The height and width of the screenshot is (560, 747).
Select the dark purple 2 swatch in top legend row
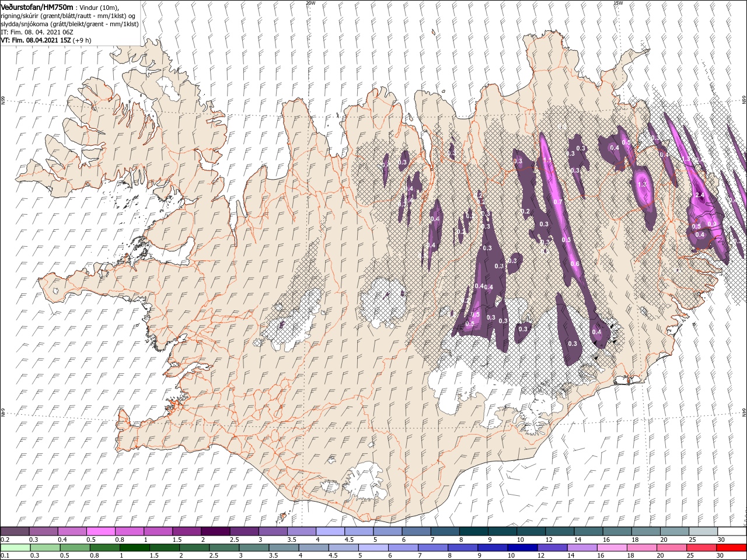click(x=215, y=531)
